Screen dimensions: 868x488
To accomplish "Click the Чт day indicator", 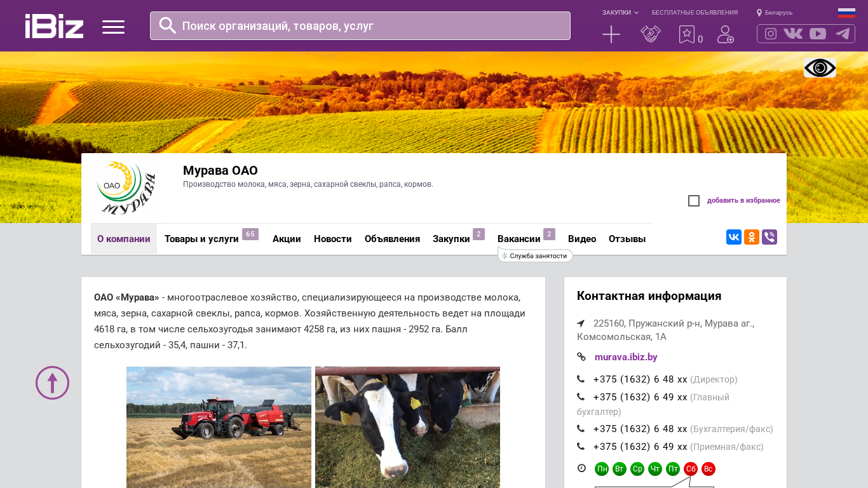I will click(x=655, y=469).
